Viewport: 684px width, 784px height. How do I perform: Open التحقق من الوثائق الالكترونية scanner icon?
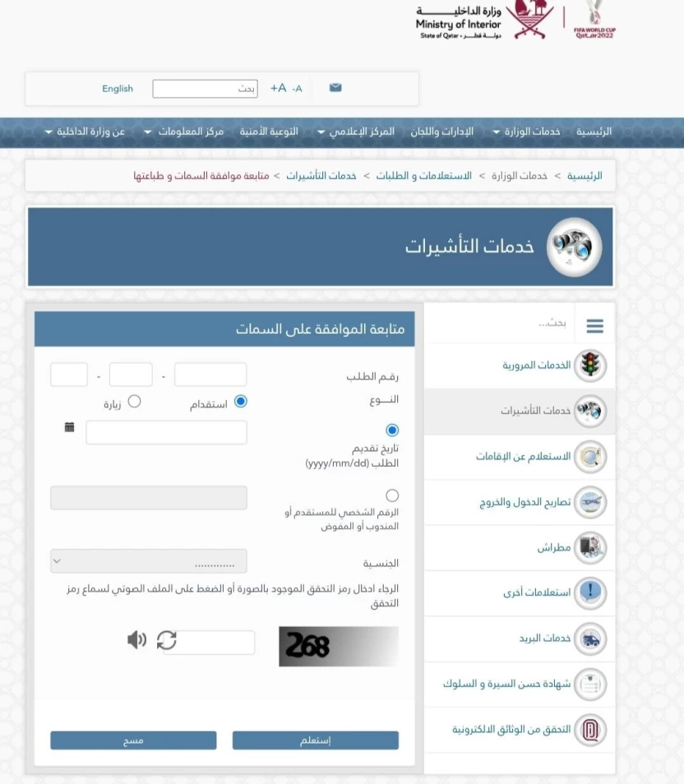click(589, 729)
